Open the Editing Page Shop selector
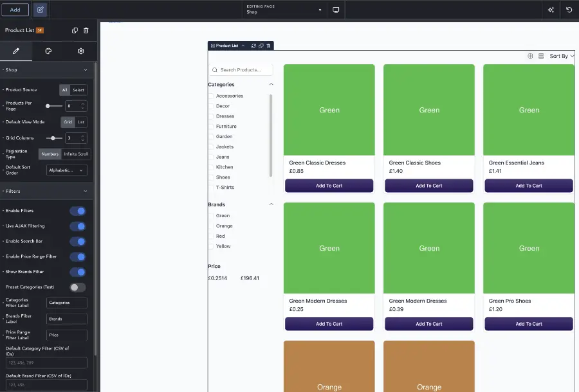This screenshot has height=392, width=579. tap(284, 10)
